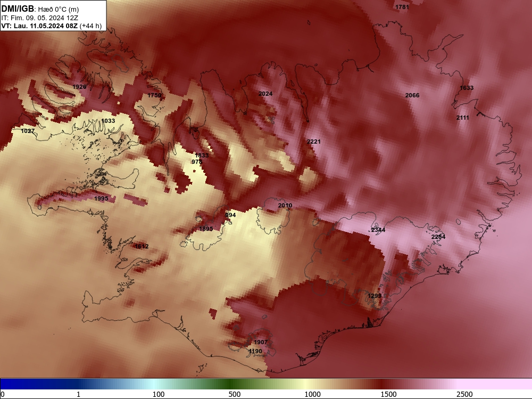Viewport: 532px width, 399px height.
Task: Click the 994 height value
Action: 230,215
